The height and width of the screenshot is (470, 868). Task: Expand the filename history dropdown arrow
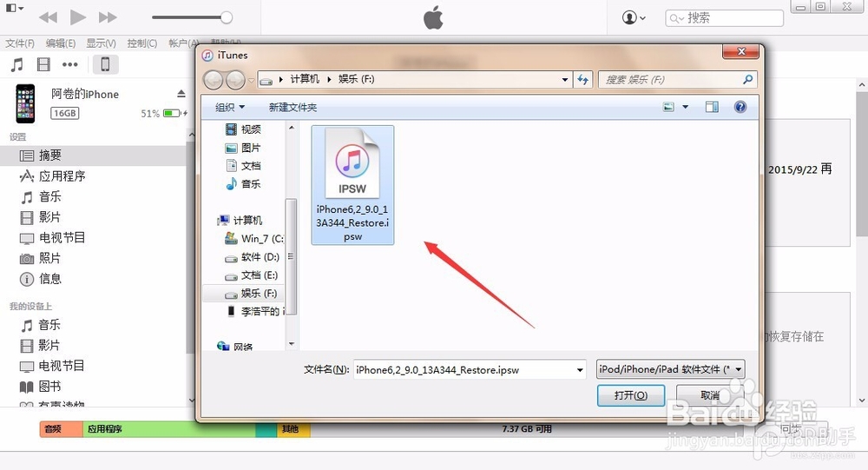coord(580,370)
